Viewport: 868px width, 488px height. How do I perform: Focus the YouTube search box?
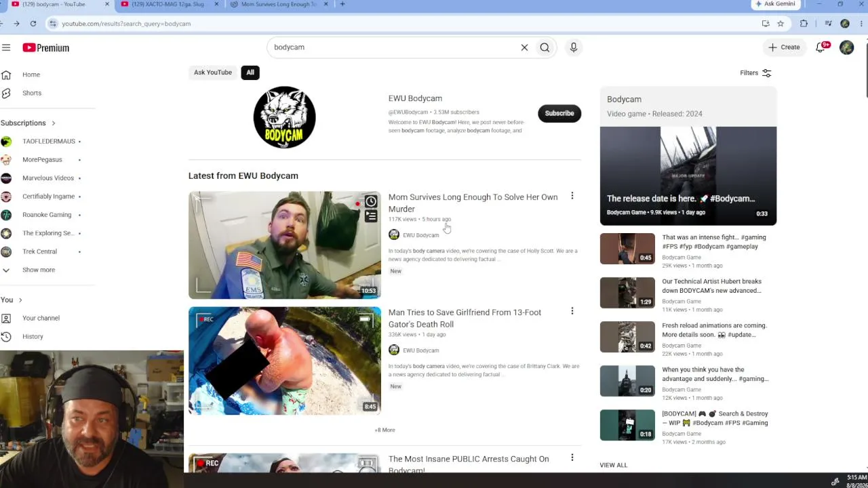click(x=392, y=47)
